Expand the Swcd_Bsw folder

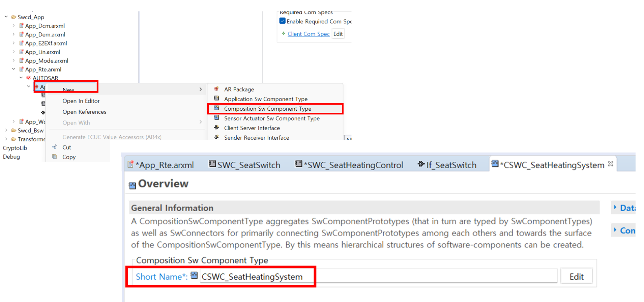click(x=6, y=130)
